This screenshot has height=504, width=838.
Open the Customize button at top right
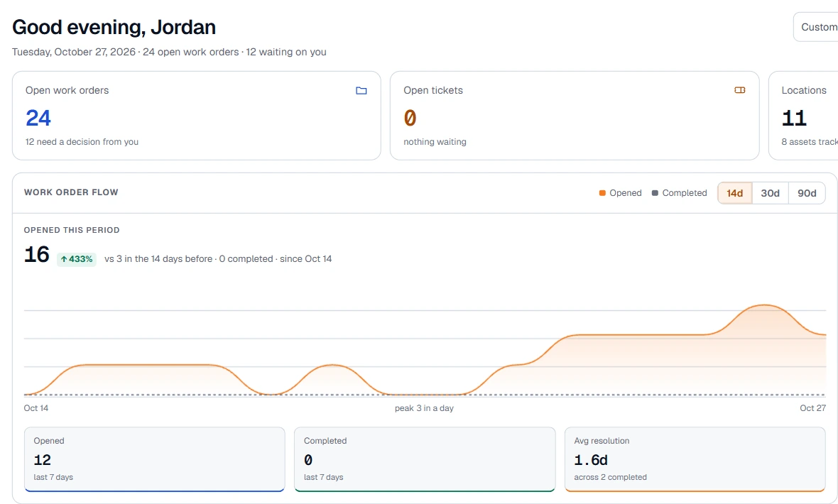click(816, 27)
